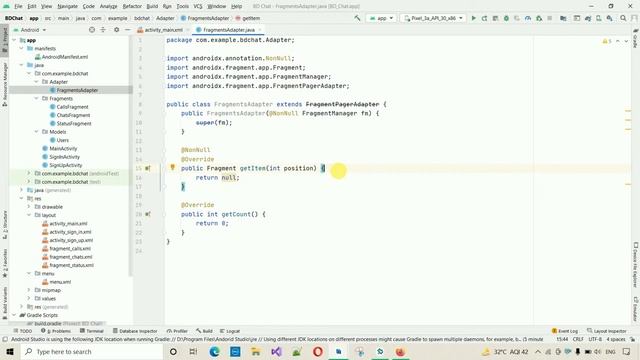Click the Collapse All icon in Project panel

point(103,30)
